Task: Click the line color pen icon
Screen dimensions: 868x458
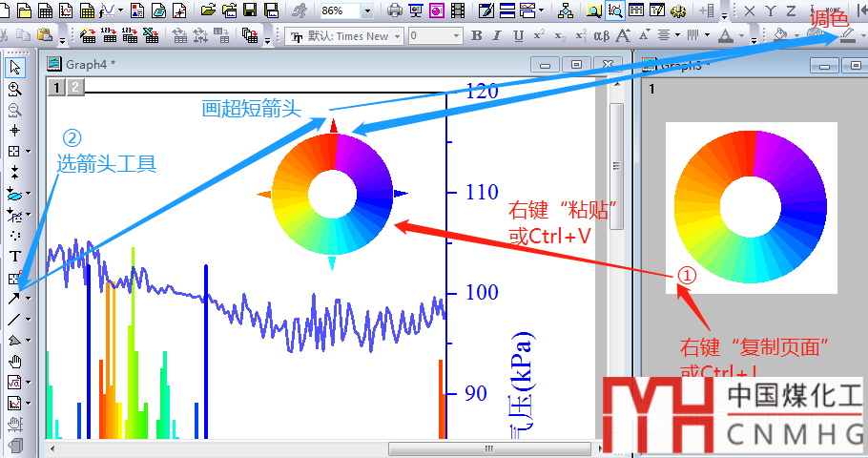Action: coord(847,36)
